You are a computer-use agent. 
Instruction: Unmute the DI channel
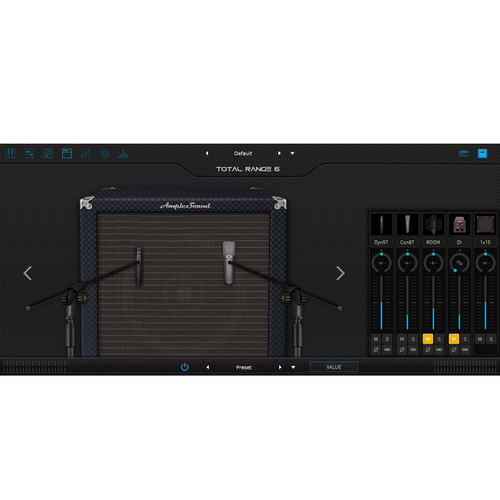[454, 339]
